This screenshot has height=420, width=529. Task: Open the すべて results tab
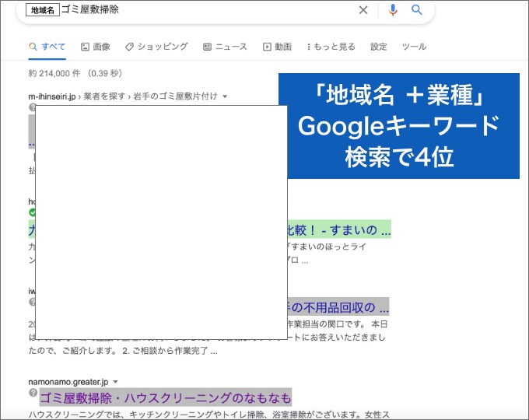point(47,47)
